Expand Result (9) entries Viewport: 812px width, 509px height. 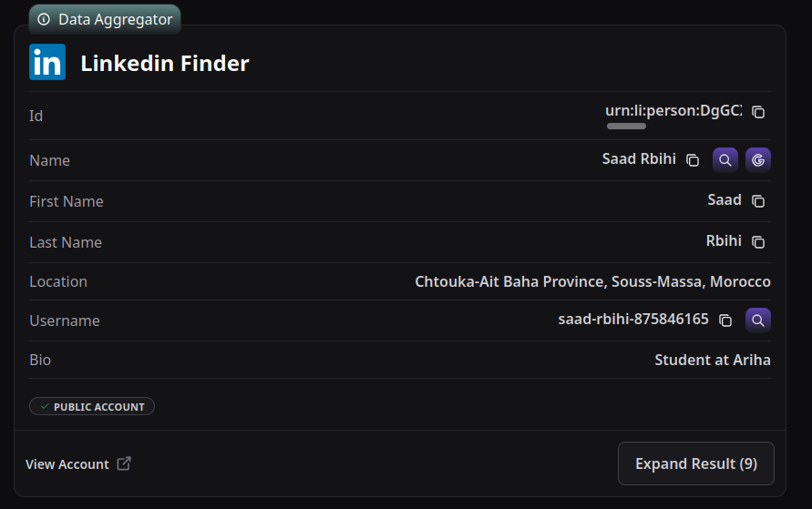pos(695,463)
